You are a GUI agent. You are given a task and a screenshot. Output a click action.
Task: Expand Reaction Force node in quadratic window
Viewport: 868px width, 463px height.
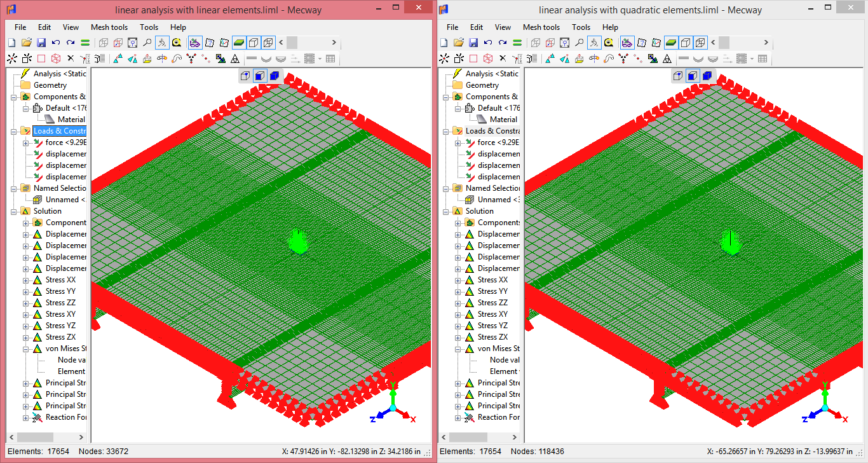(x=458, y=417)
